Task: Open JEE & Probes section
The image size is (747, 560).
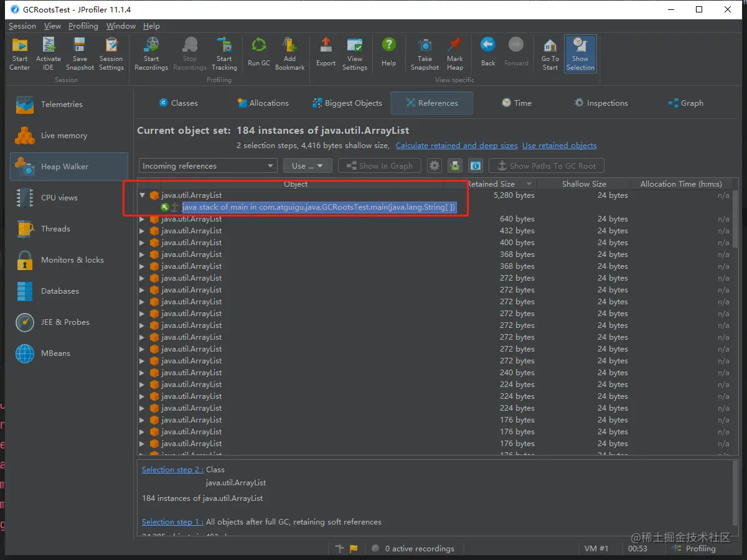Action: (68, 322)
